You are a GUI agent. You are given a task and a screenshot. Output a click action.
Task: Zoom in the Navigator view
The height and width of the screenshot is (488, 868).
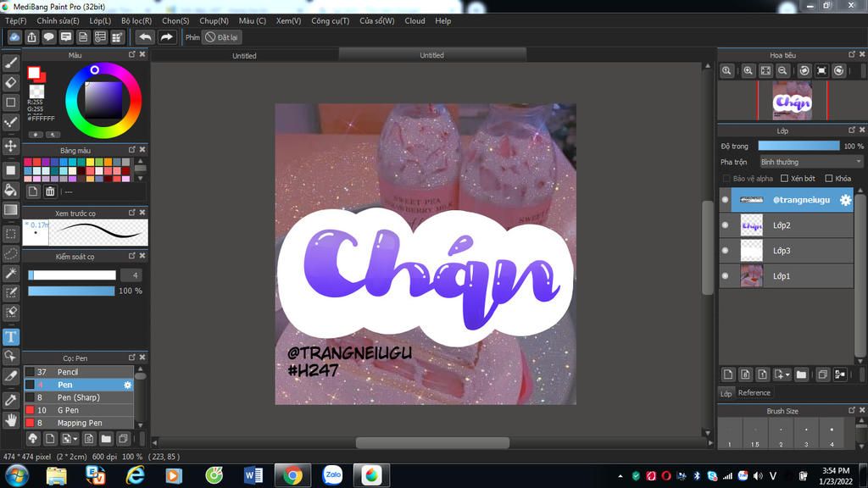(748, 70)
